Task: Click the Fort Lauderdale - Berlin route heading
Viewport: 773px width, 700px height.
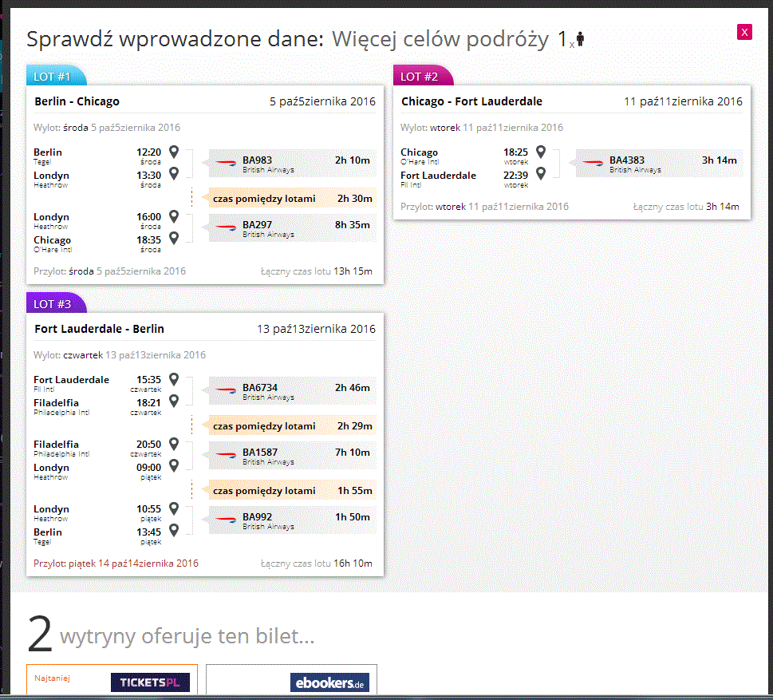Action: tap(99, 329)
